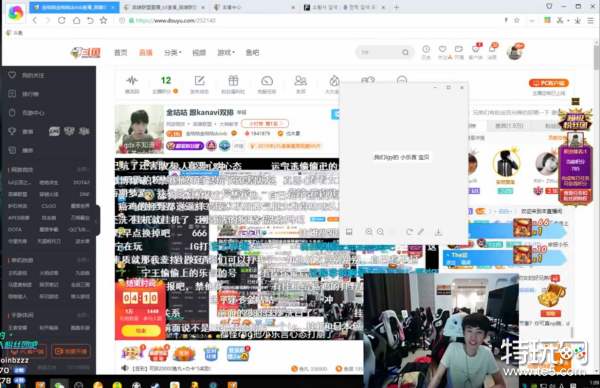Open the 视频 navigation item
This screenshot has width=600, height=388.
(x=199, y=52)
